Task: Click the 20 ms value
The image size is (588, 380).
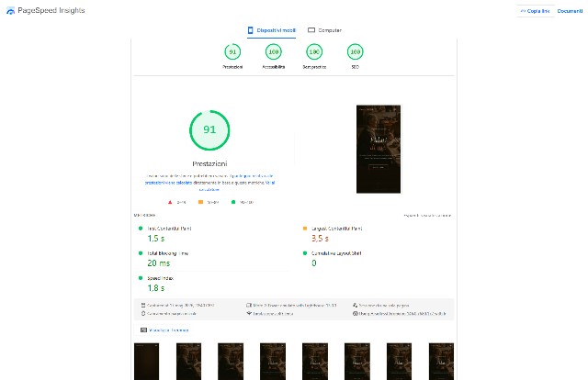Action: pos(159,263)
